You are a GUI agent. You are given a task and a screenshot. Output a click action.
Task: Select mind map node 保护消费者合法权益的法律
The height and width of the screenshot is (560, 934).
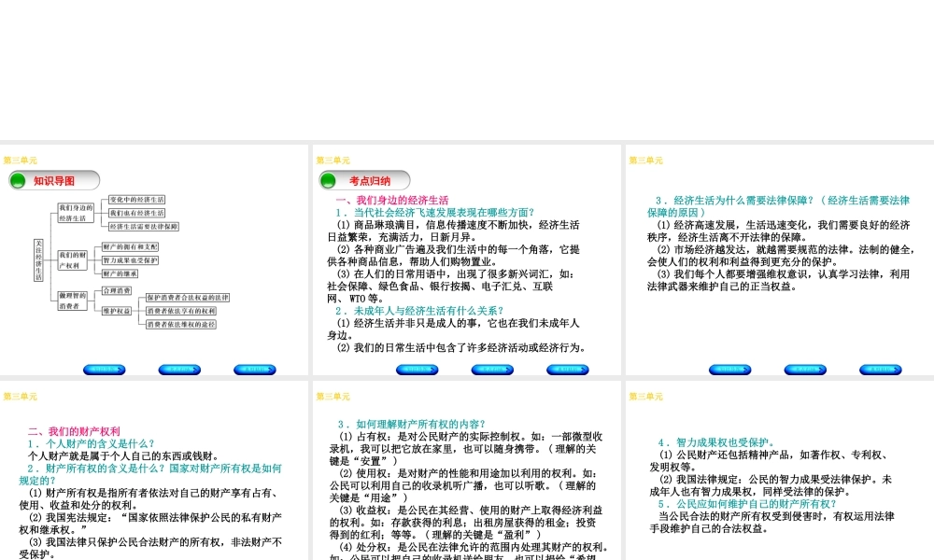[x=188, y=298]
